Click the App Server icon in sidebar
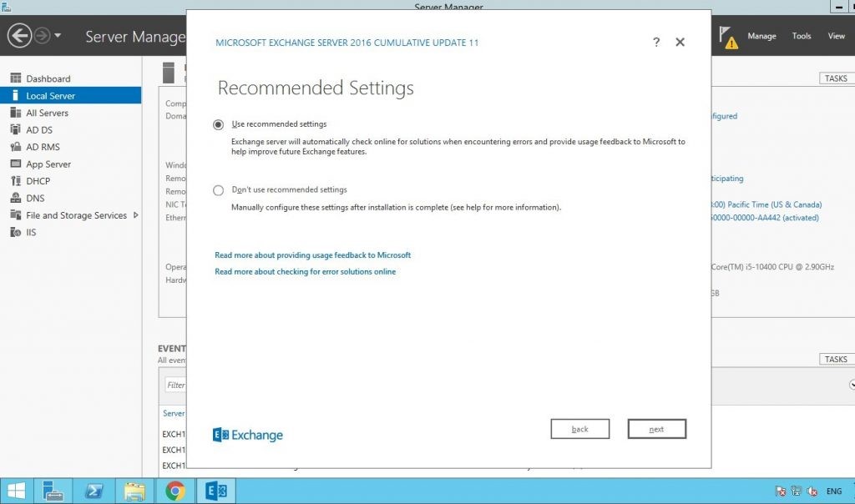 [16, 164]
